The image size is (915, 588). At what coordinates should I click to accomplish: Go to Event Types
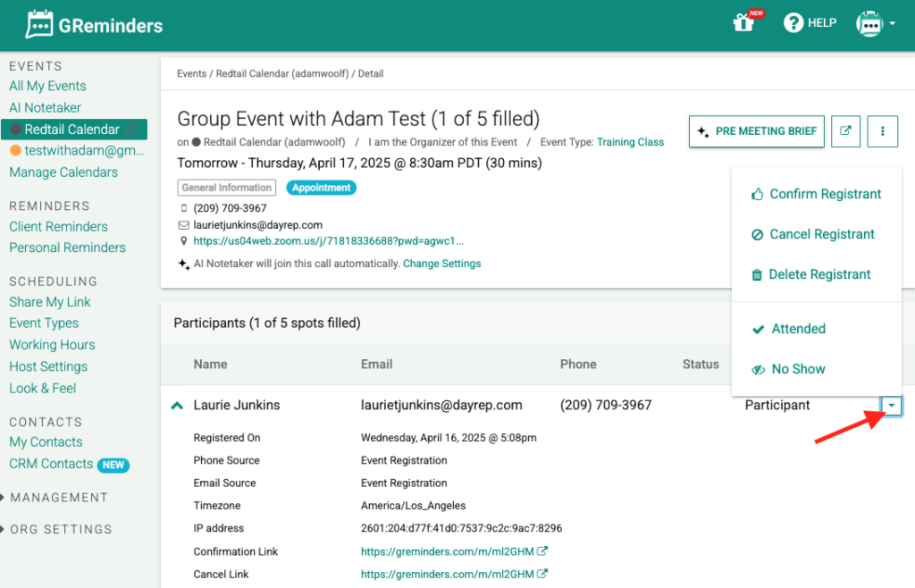(44, 323)
